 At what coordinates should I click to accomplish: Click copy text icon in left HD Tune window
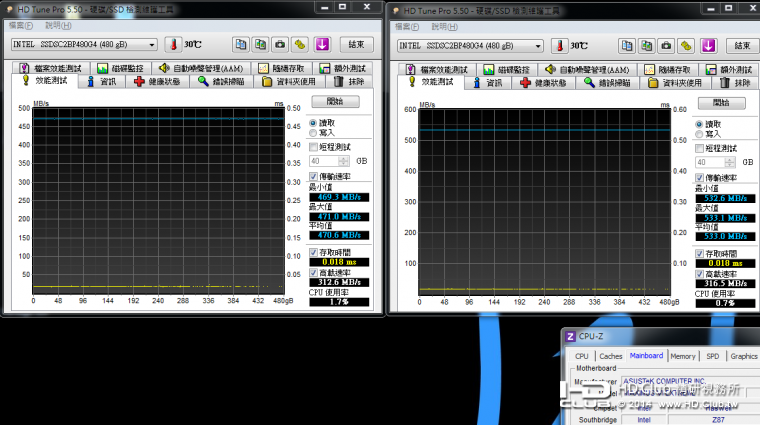point(240,45)
